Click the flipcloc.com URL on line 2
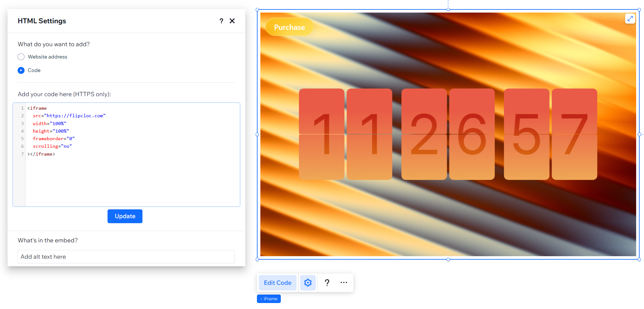 tap(75, 116)
